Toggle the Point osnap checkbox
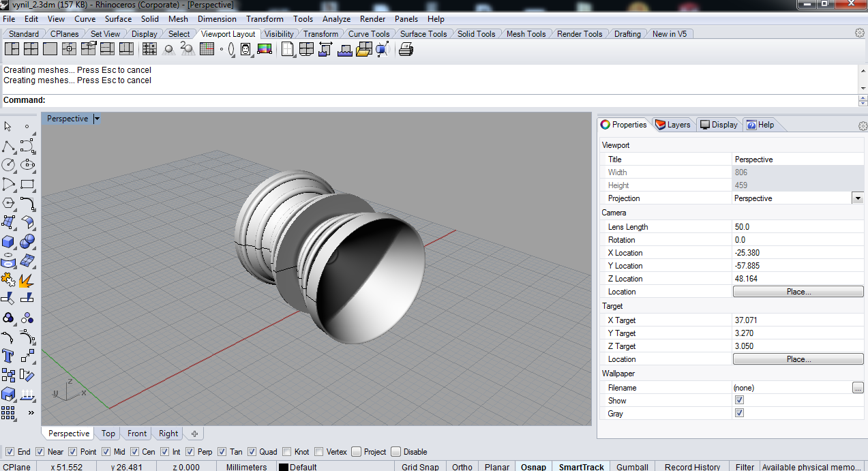The height and width of the screenshot is (471, 868). [72, 451]
